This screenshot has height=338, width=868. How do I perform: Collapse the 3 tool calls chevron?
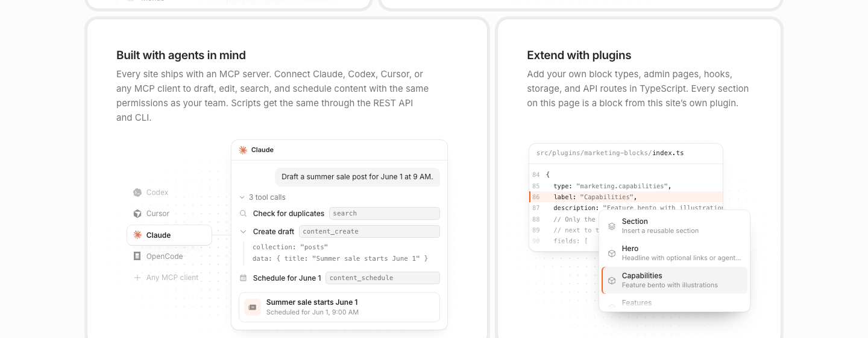pos(243,197)
